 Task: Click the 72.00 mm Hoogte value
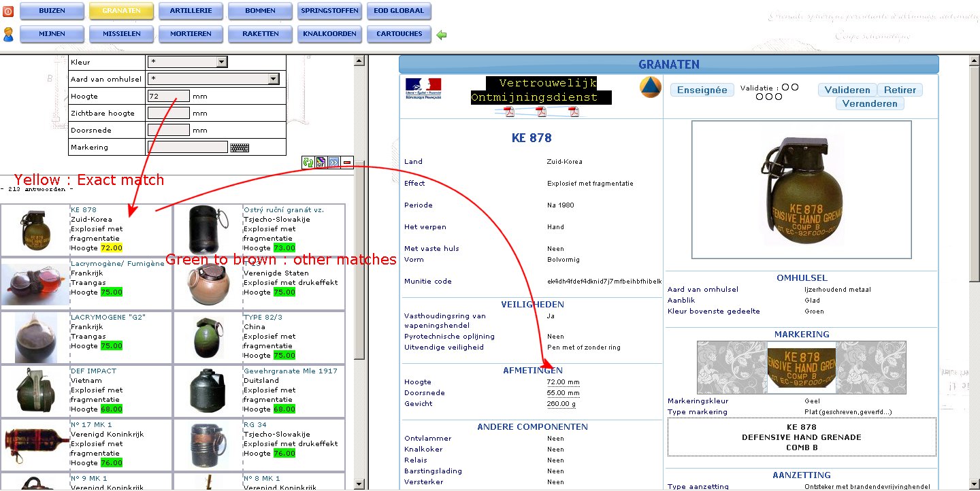click(x=563, y=382)
